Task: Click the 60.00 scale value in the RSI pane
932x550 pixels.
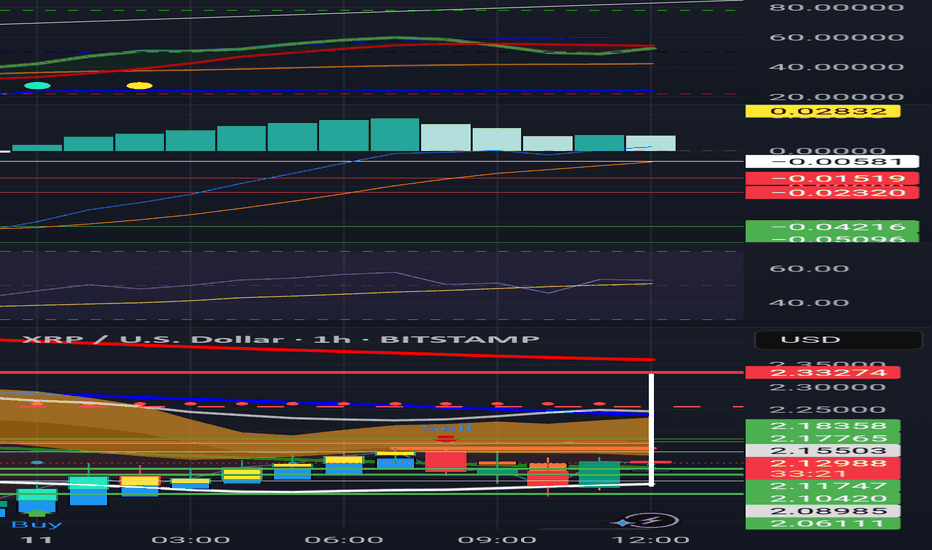Action: (809, 269)
